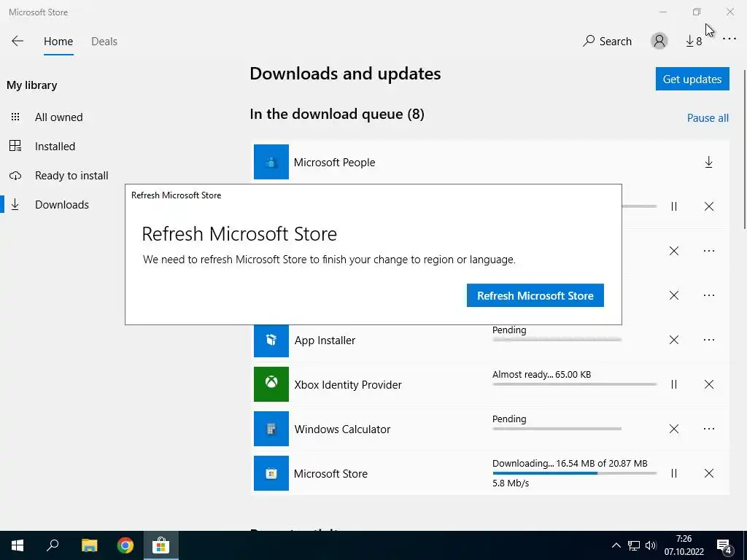Click the Xbox Identity Provider icon
Viewport: 747px width, 560px height.
[271, 384]
